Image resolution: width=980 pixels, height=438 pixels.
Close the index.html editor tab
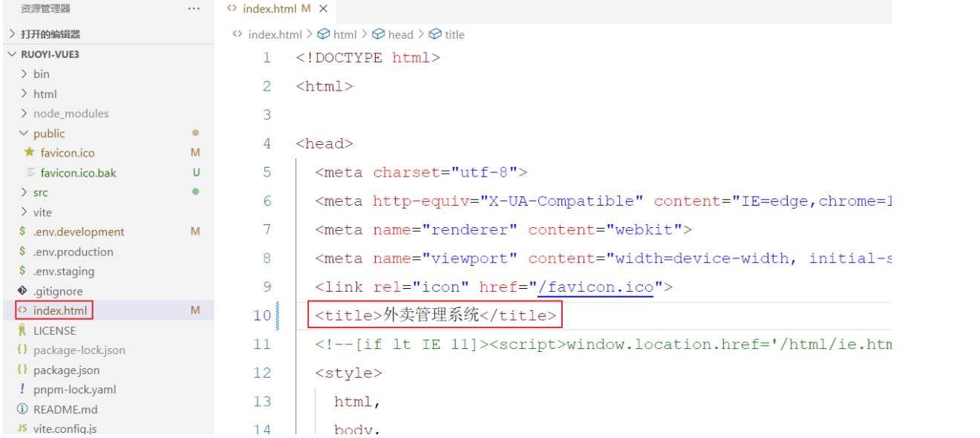pos(323,9)
